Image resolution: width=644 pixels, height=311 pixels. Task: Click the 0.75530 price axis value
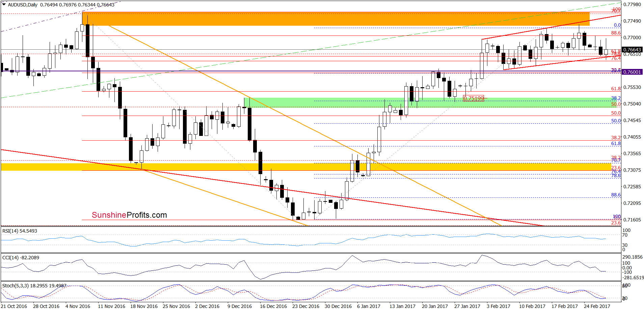(x=632, y=87)
